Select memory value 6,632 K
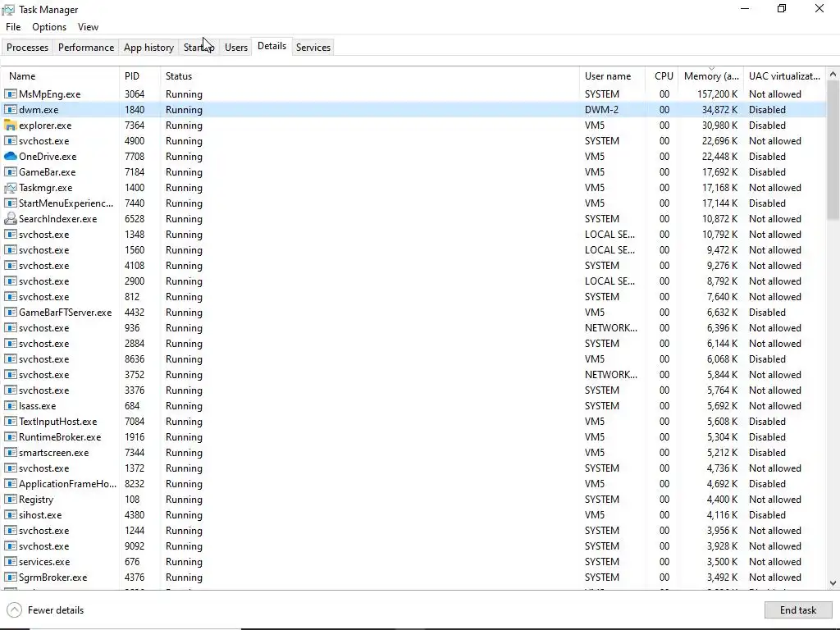This screenshot has height=630, width=840. pos(722,313)
